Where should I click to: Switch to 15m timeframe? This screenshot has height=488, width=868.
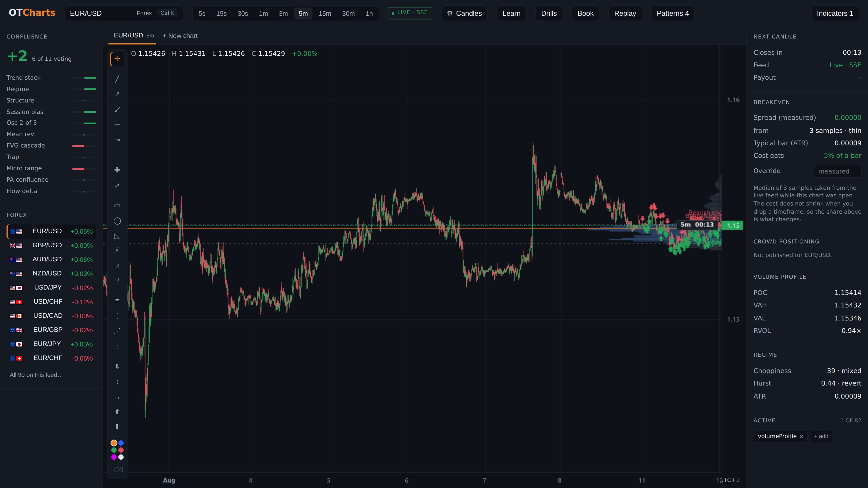pyautogui.click(x=325, y=14)
